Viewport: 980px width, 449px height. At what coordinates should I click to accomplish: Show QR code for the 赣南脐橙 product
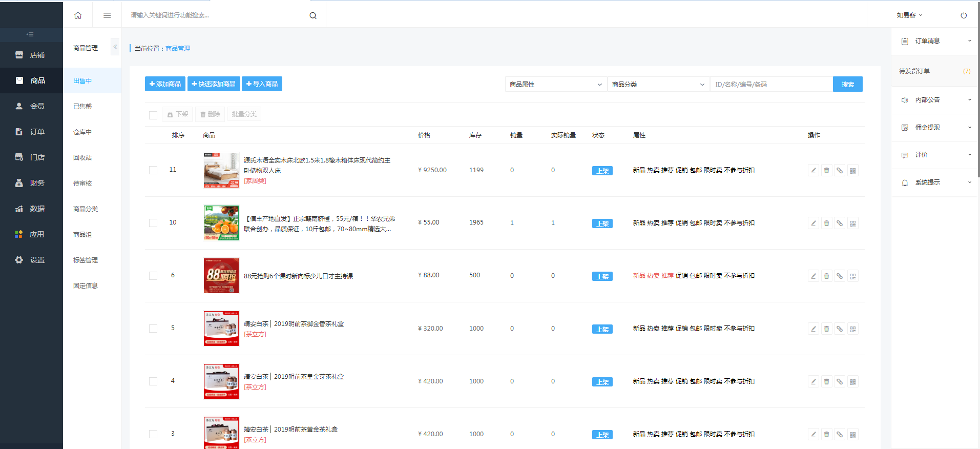[x=853, y=223]
